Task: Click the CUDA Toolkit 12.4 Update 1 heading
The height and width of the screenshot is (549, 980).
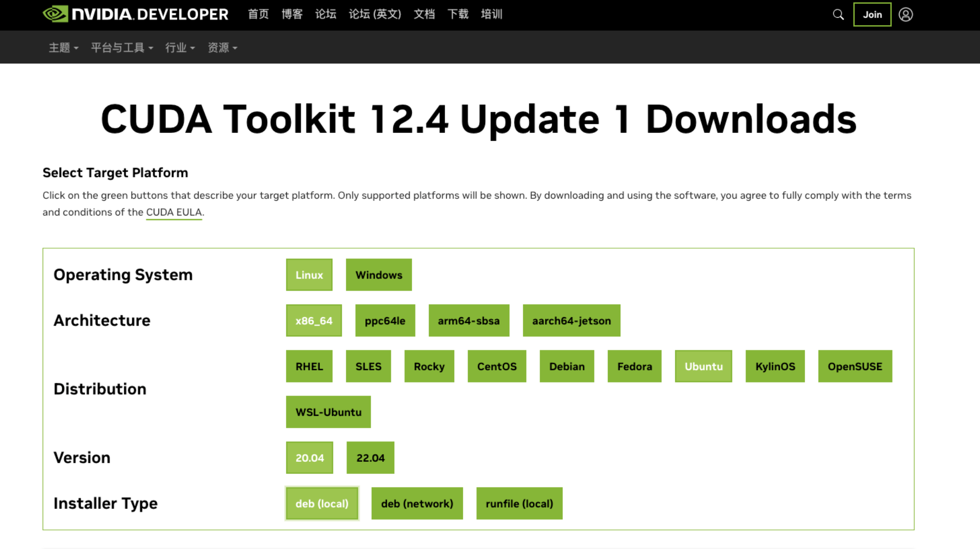Action: (x=478, y=120)
